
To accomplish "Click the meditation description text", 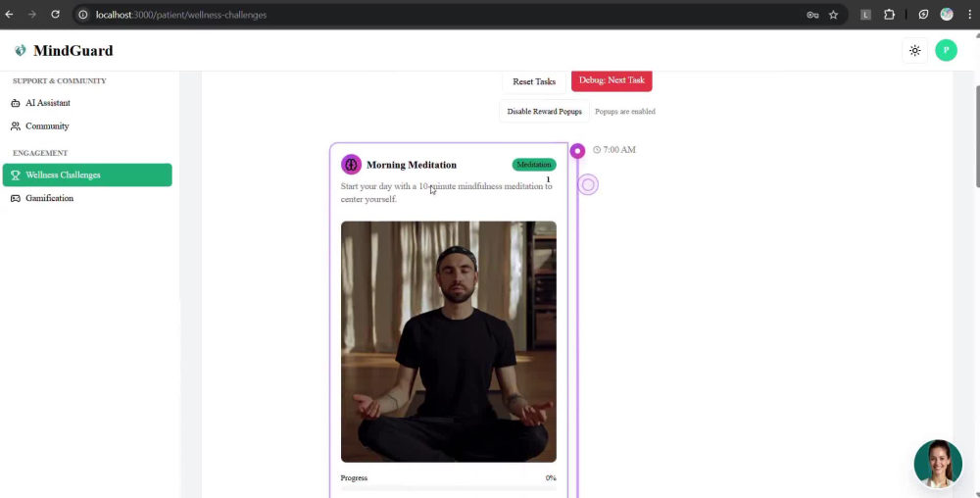I will pos(446,192).
